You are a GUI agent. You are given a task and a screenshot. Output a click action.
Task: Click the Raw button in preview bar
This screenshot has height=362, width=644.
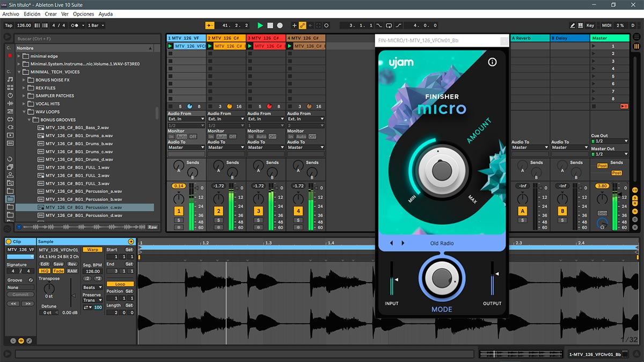[x=153, y=227]
